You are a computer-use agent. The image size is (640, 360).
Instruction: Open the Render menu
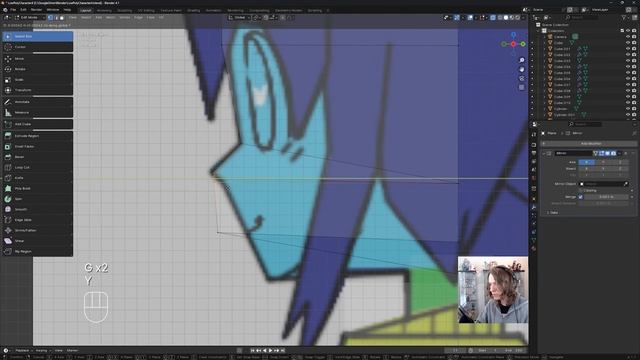coord(36,10)
